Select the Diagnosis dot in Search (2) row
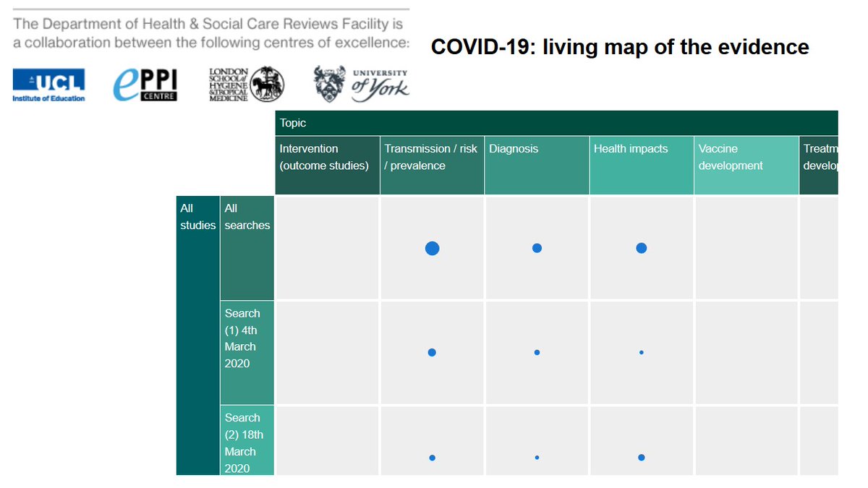868x488 pixels. pos(537,458)
